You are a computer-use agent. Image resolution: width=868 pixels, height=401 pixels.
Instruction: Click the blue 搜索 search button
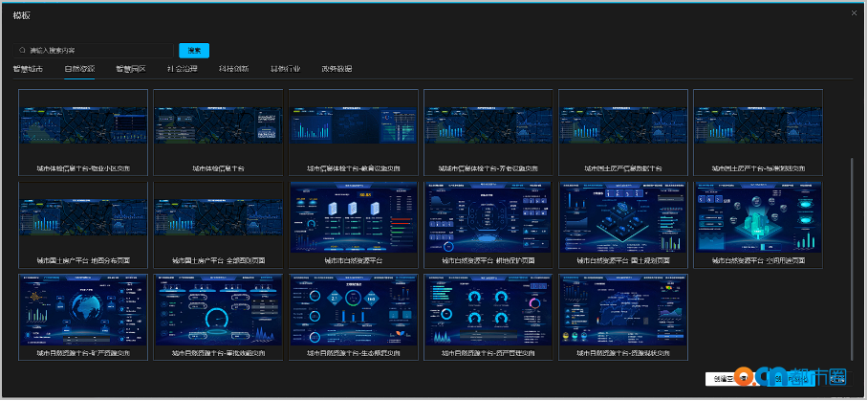point(193,50)
